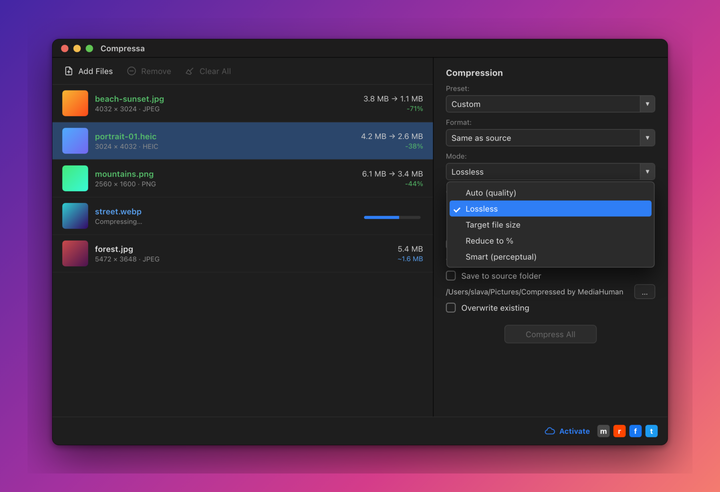Choose the checked Lossless menu option
Screen dimensions: 720x492
(x=550, y=209)
